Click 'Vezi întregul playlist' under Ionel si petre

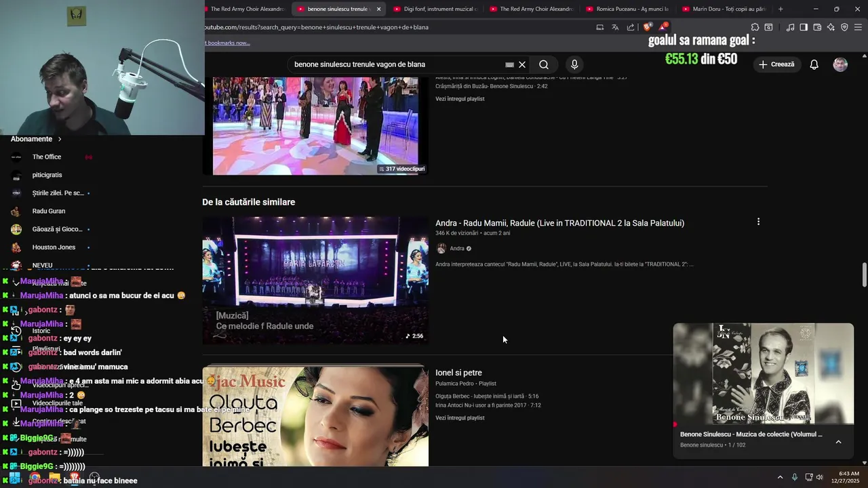click(x=460, y=418)
